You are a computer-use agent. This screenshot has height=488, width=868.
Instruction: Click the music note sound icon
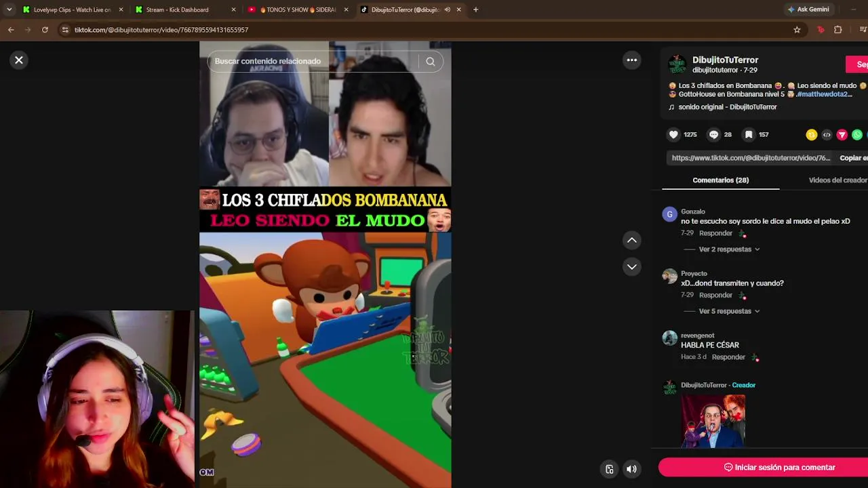(x=671, y=107)
